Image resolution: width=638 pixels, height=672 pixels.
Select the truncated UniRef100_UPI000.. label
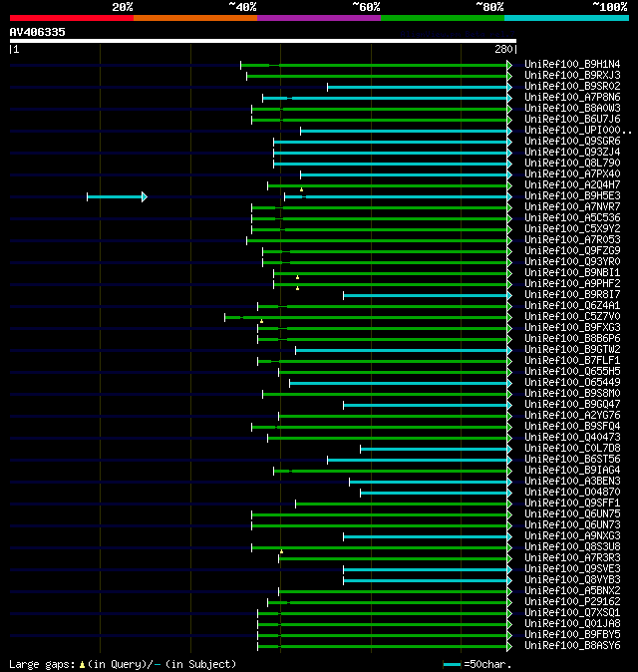point(578,131)
